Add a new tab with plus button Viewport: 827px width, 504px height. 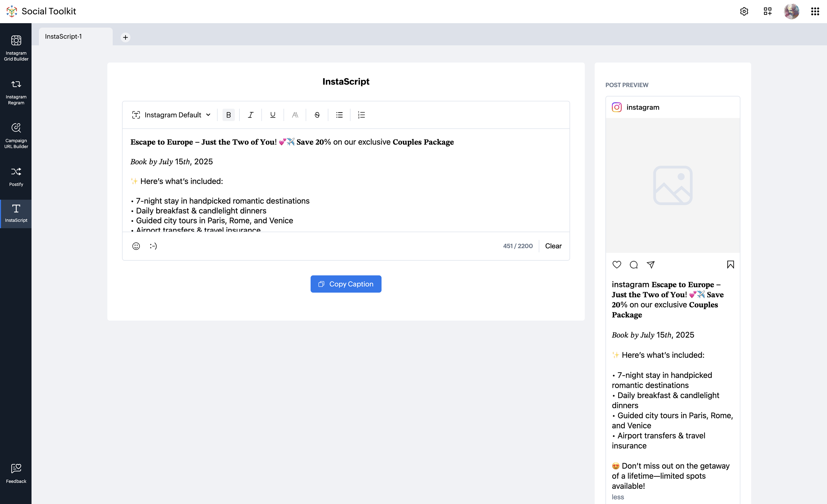[x=125, y=37]
